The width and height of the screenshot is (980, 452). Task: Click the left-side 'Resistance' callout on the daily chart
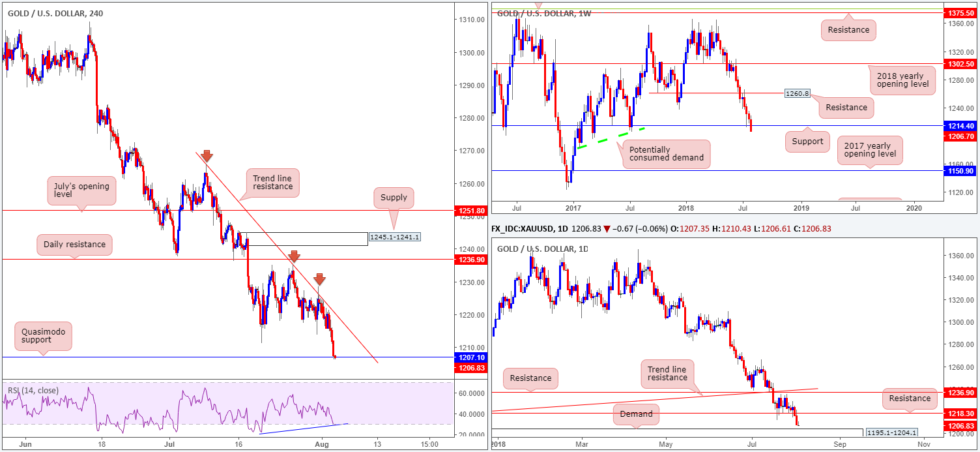[x=530, y=378]
